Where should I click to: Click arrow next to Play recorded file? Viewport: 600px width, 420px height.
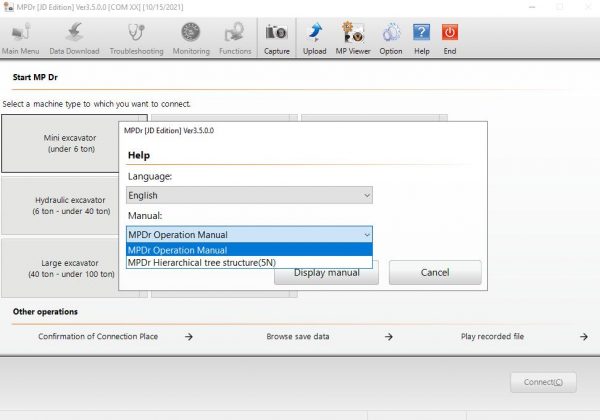584,337
